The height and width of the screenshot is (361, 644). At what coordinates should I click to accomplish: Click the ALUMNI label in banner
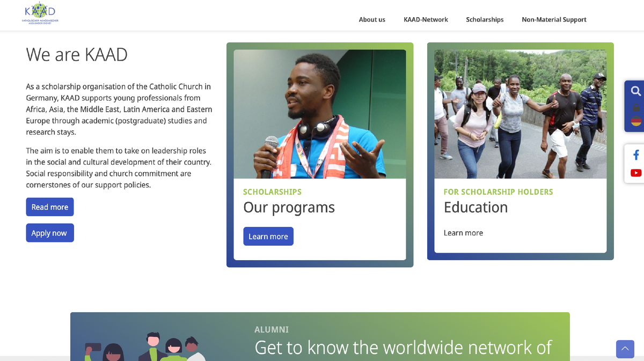[x=272, y=330]
